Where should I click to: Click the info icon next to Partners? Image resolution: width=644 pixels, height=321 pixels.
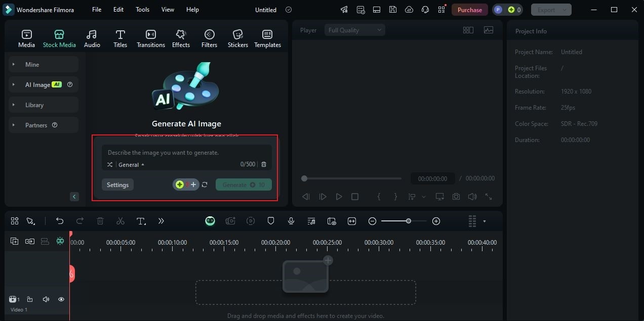coord(55,125)
